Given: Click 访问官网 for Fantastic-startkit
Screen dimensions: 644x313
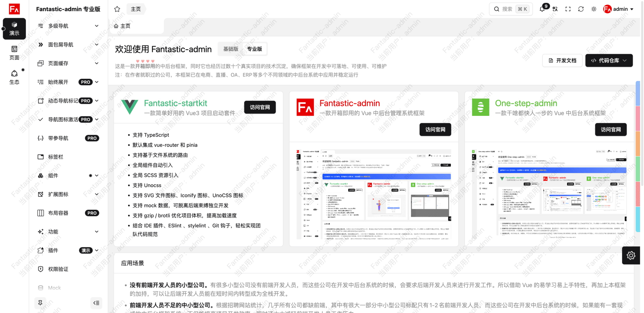Looking at the screenshot, I should pos(260,107).
